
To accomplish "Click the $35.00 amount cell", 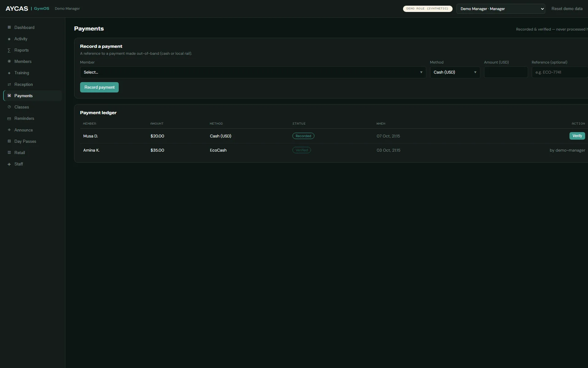I will pos(157,150).
